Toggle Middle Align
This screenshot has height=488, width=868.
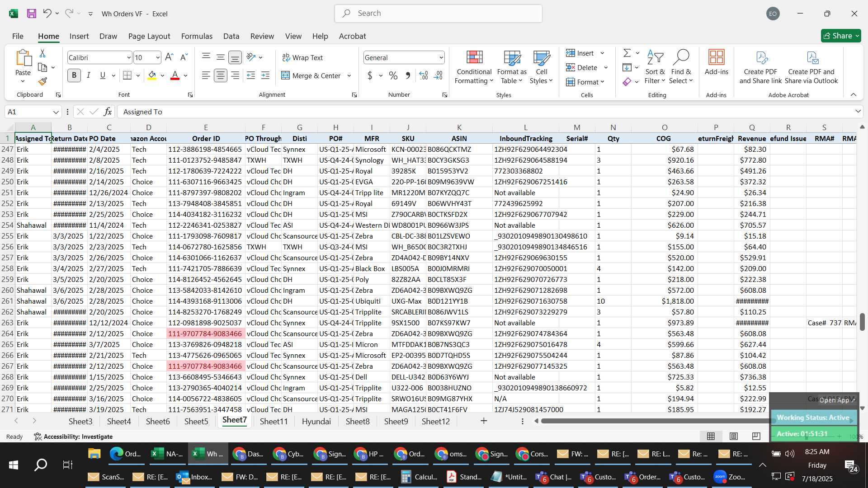tap(221, 57)
